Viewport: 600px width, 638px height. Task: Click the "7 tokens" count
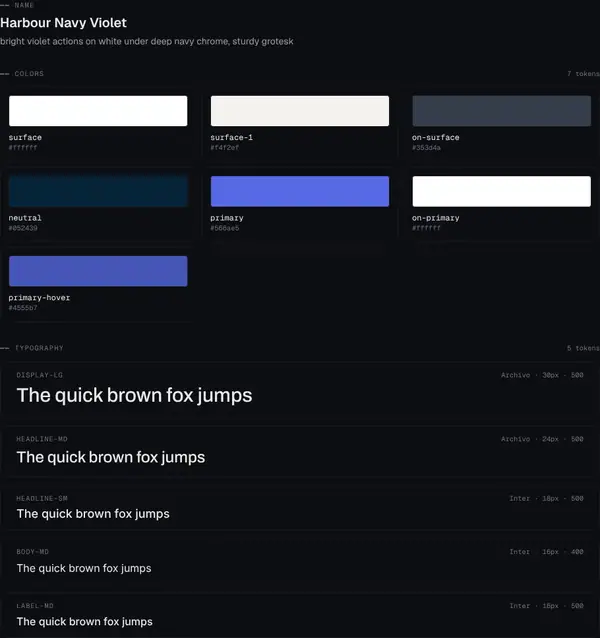[583, 74]
